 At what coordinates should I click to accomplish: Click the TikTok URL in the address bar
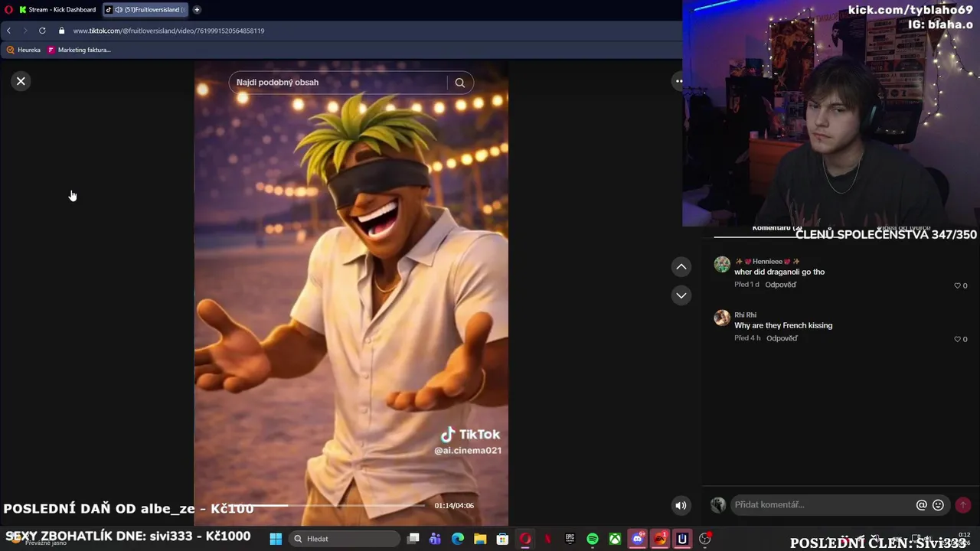pos(168,31)
